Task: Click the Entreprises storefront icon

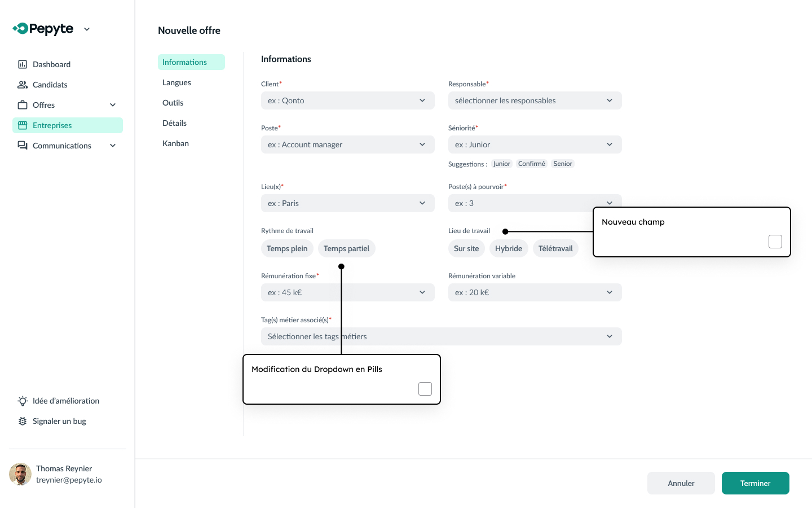Action: click(23, 125)
